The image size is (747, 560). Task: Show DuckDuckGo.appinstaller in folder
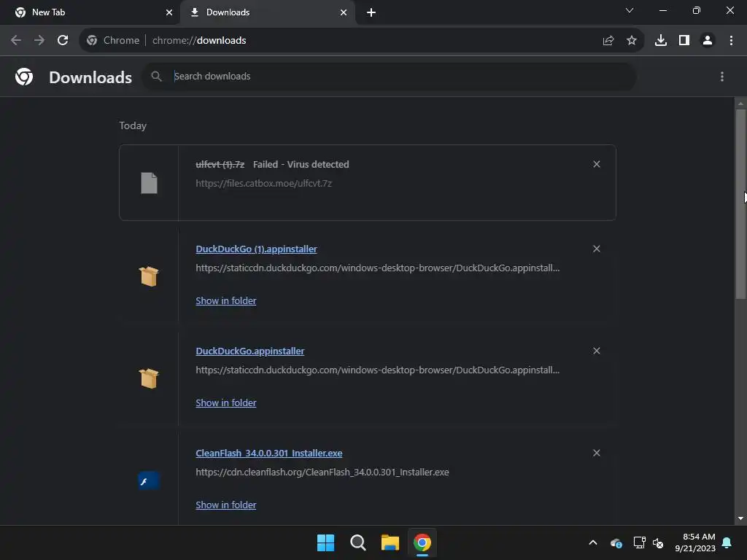(226, 402)
